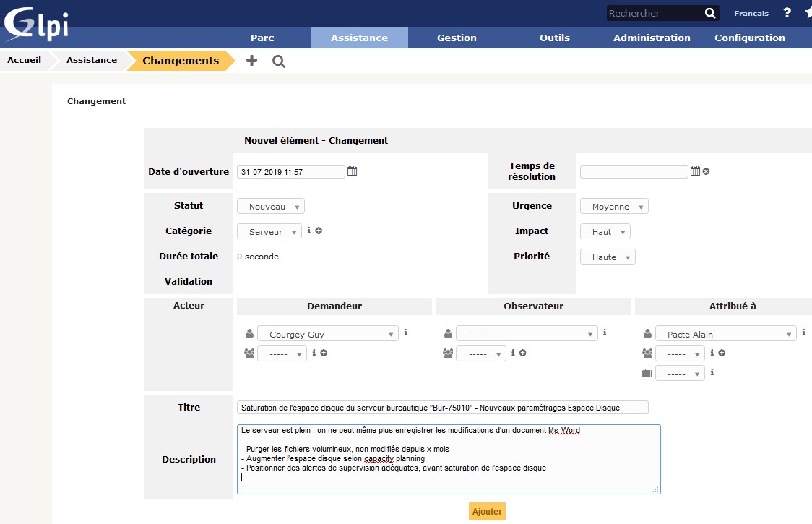Click the Date d'ouverture field

[x=291, y=171]
